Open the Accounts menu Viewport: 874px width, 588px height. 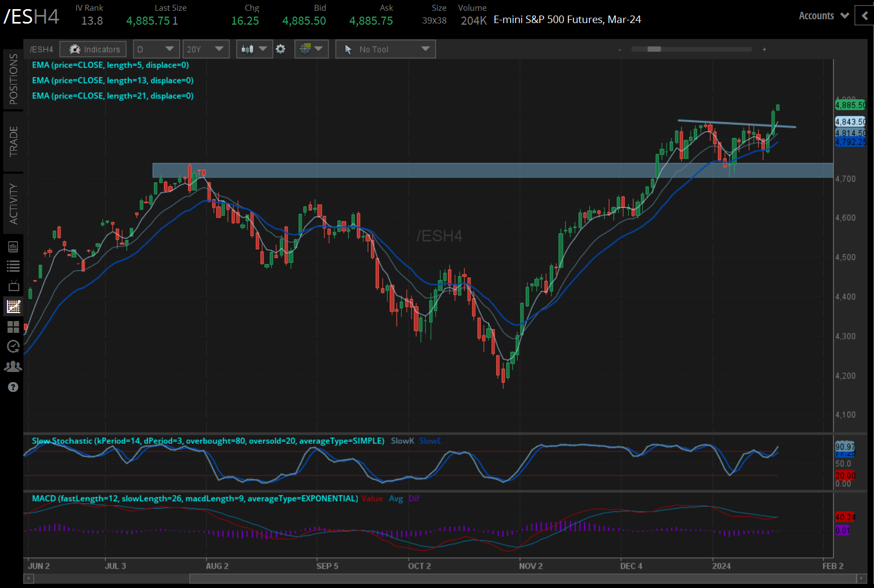(x=823, y=16)
